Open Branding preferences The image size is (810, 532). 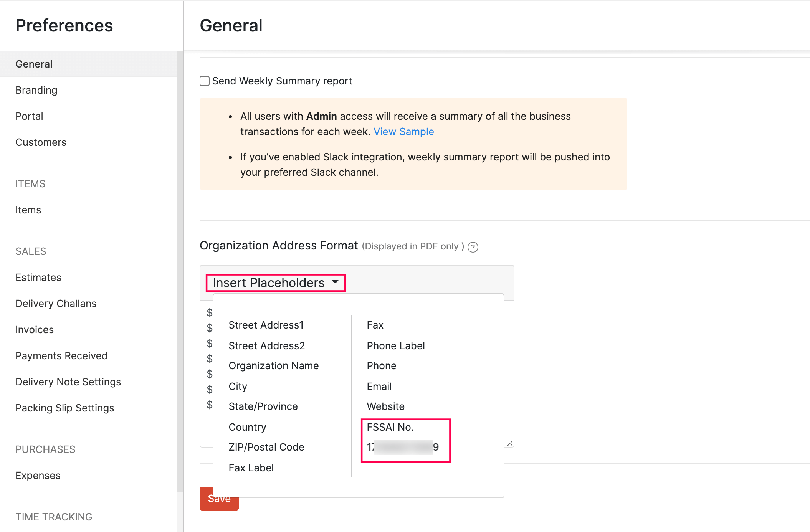click(36, 90)
